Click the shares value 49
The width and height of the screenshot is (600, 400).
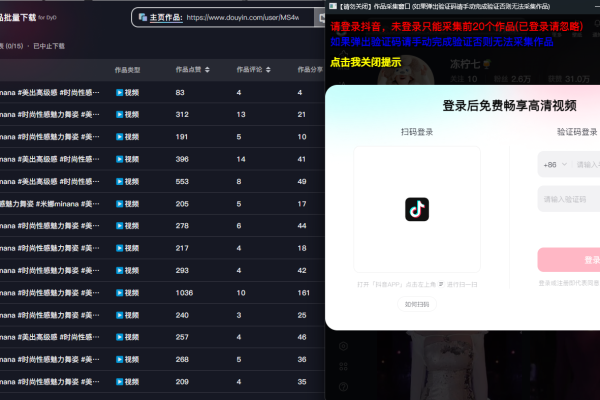[302, 181]
